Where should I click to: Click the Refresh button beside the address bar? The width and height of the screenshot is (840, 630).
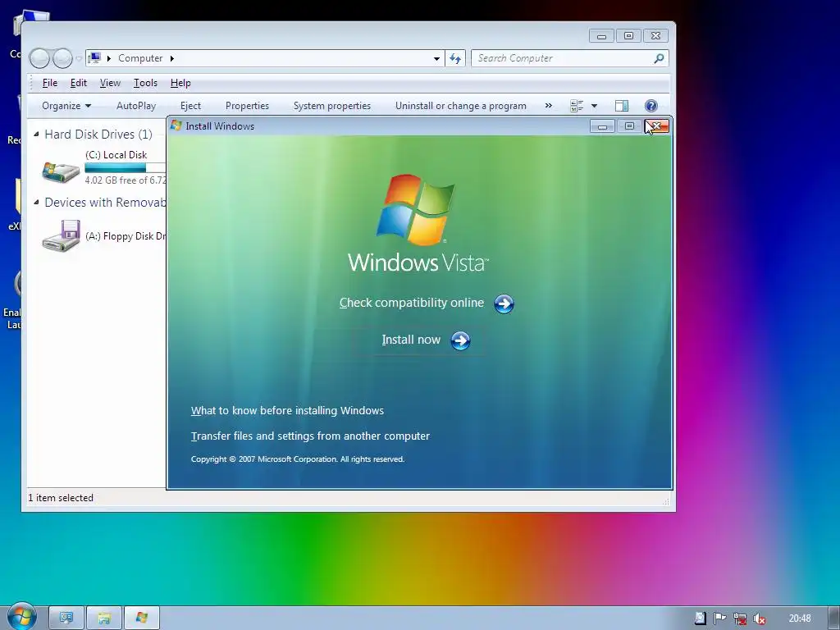[454, 58]
